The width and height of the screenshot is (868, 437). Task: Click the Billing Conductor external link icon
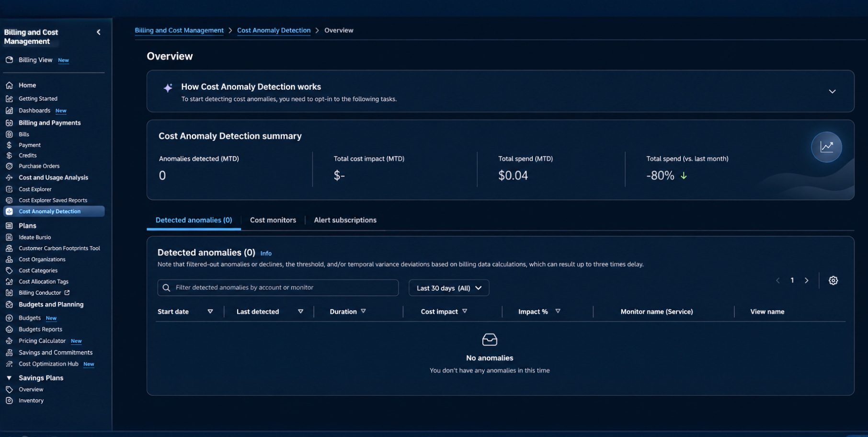(x=67, y=293)
